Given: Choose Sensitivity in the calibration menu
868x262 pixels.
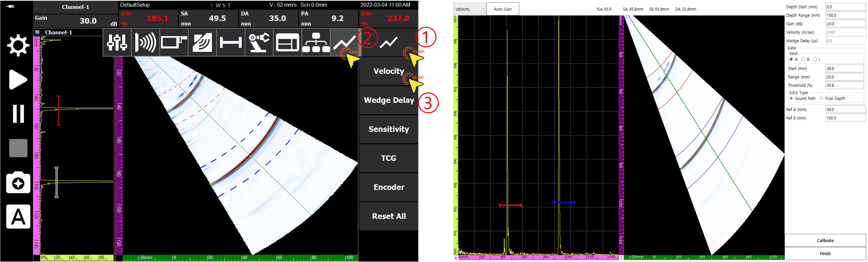Looking at the screenshot, I should [389, 129].
